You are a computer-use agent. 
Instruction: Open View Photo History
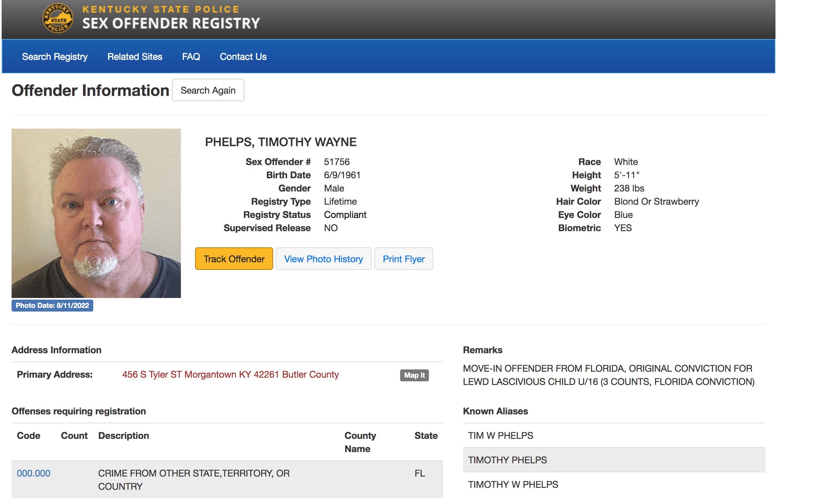[323, 259]
